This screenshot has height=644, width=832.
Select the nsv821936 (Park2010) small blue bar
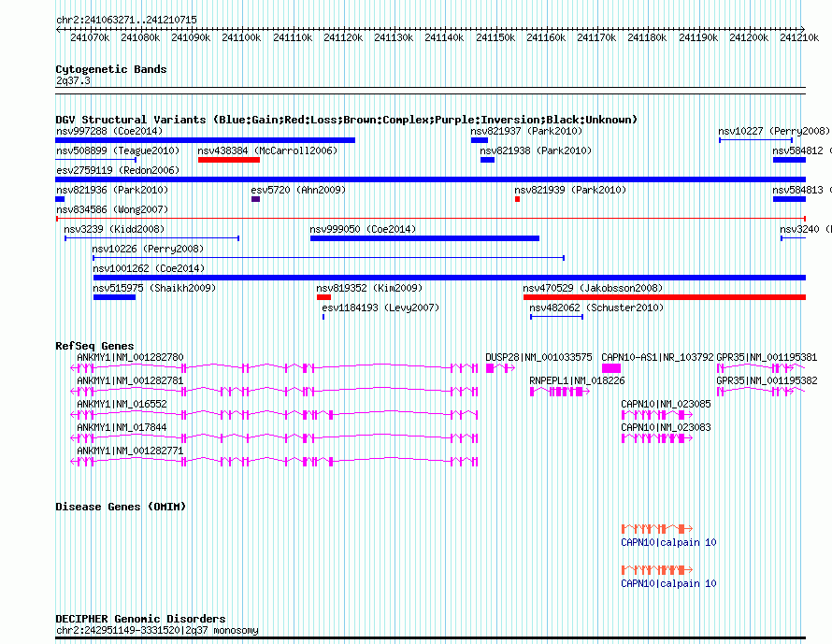pyautogui.click(x=60, y=199)
